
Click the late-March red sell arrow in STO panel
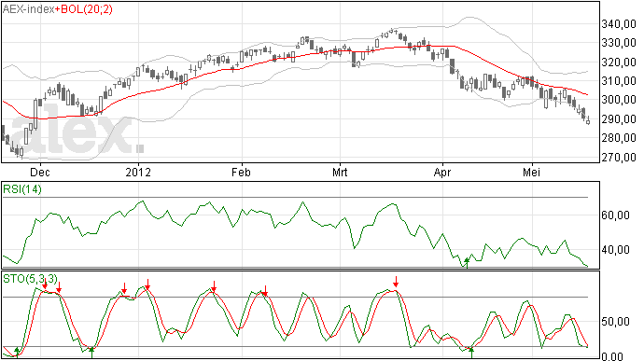[396, 282]
